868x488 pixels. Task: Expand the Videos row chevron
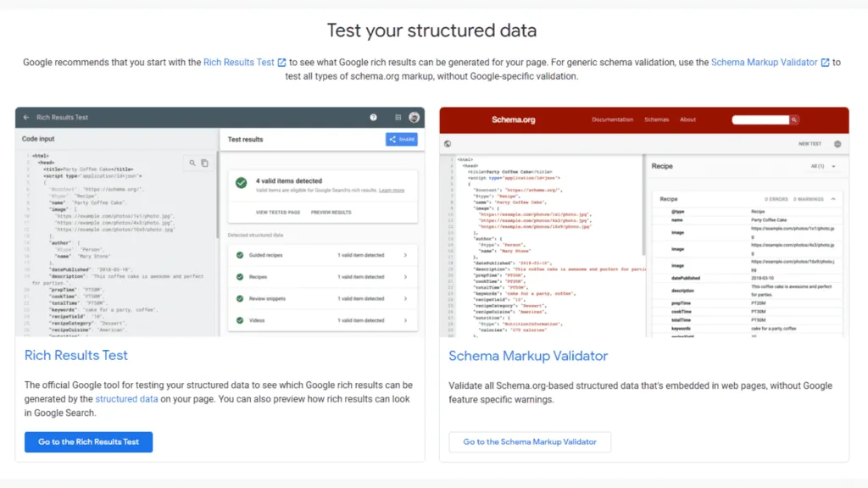point(406,320)
